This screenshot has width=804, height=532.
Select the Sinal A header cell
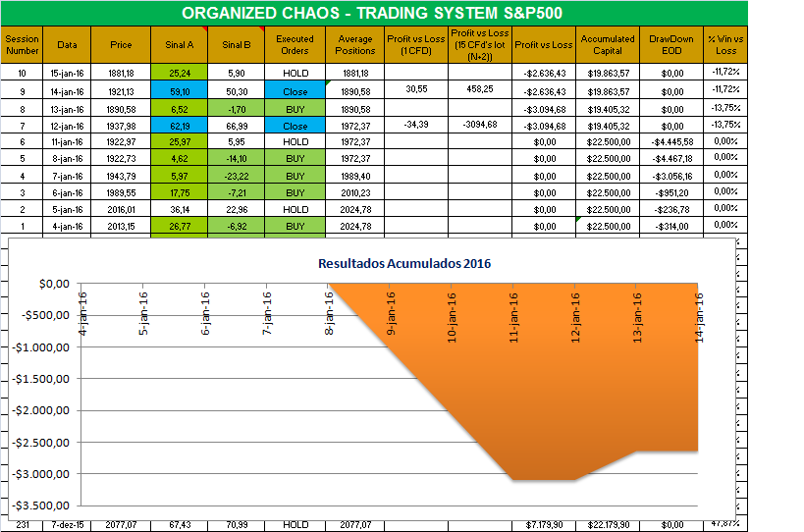click(179, 44)
